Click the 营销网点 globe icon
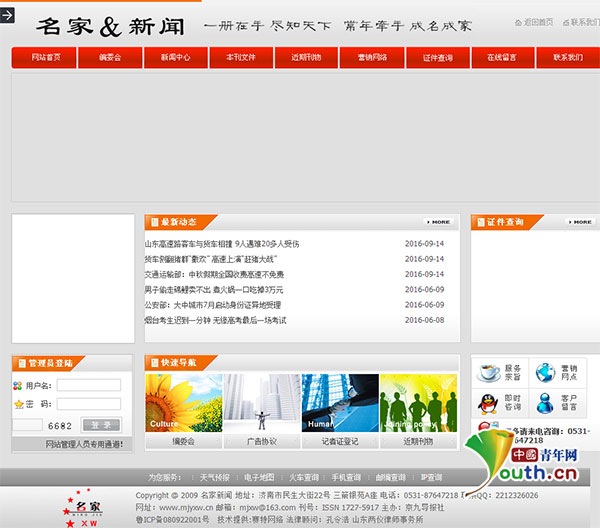 [546, 373]
